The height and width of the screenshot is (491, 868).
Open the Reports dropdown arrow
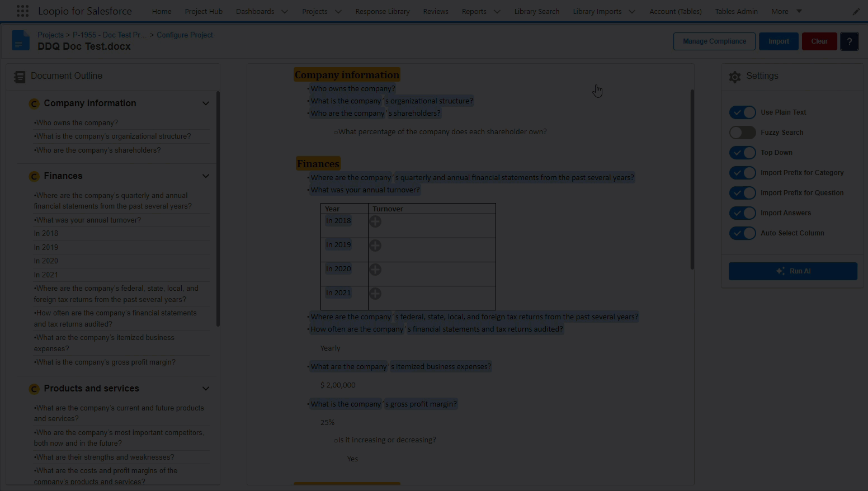point(497,11)
